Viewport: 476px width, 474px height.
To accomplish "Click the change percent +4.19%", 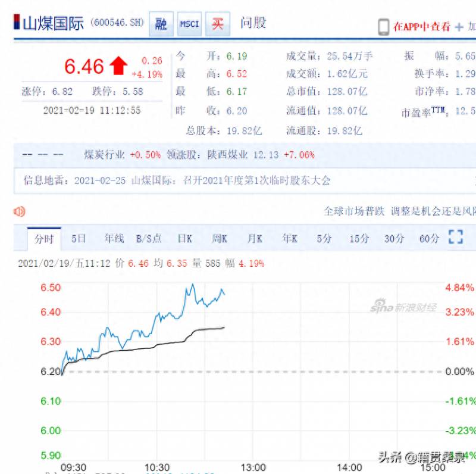I will point(147,74).
